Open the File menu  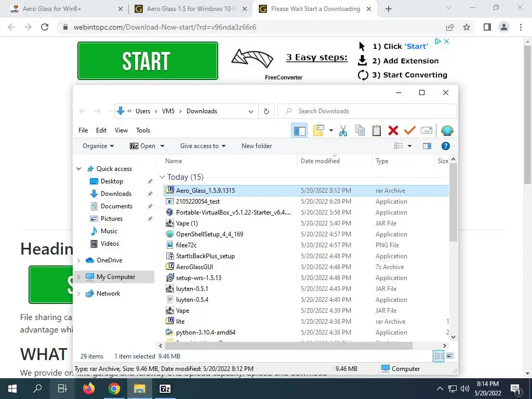[83, 130]
